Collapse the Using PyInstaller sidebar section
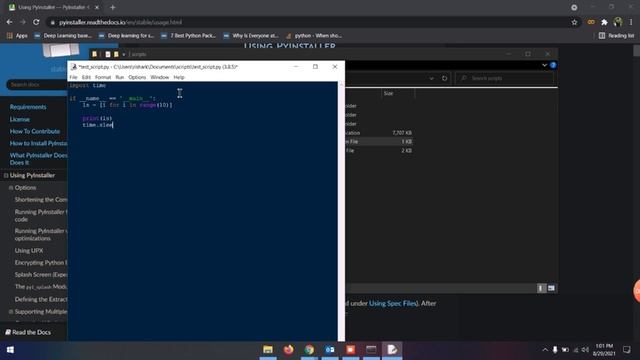Screen dimensions: 640x360 6,176
